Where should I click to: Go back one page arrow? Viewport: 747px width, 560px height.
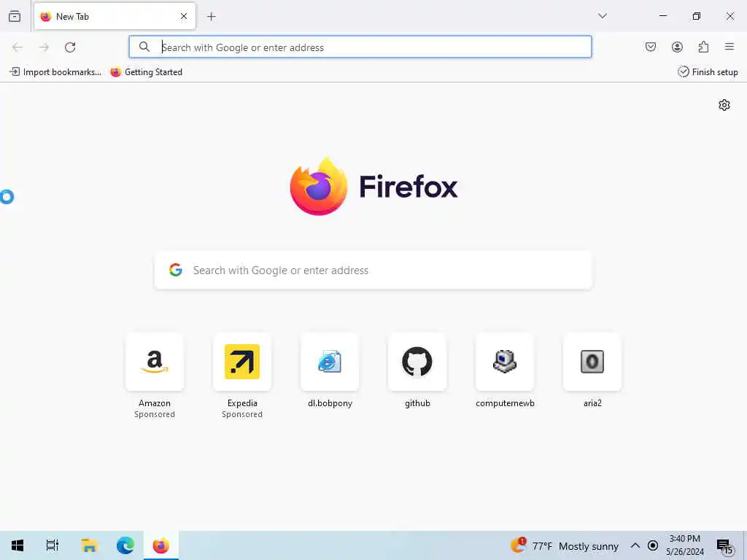pyautogui.click(x=18, y=47)
